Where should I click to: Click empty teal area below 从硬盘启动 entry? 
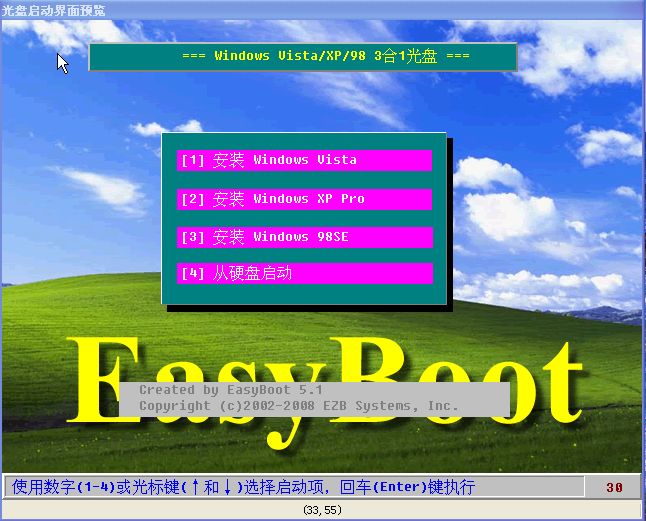click(304, 294)
